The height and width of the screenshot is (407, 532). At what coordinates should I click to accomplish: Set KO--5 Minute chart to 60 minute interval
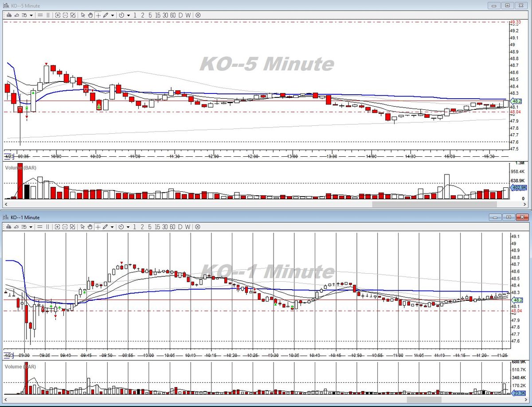click(x=173, y=15)
